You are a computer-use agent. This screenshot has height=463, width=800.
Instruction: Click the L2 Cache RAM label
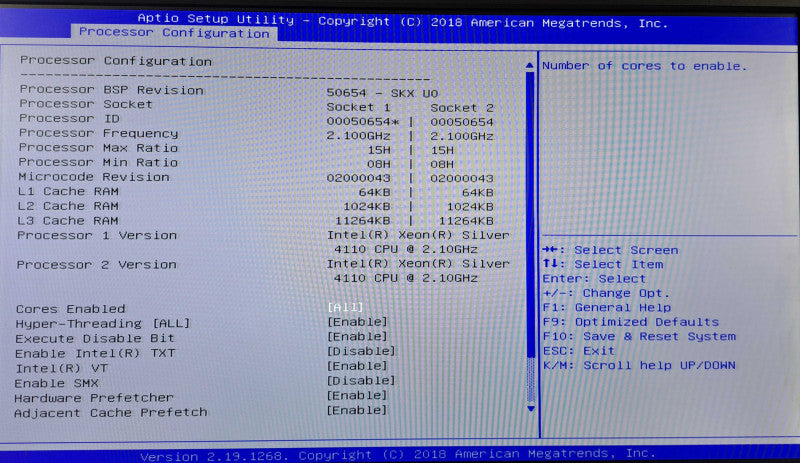pyautogui.click(x=68, y=206)
